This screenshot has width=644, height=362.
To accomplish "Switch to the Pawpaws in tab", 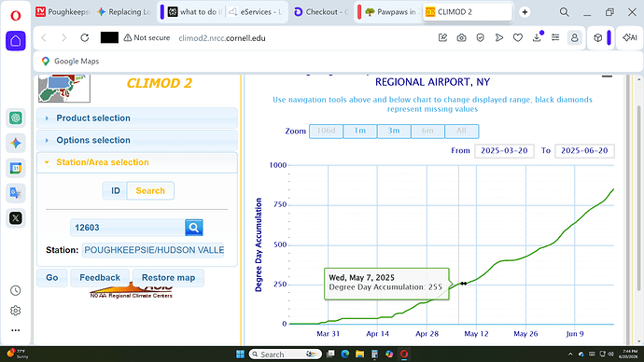I will [391, 12].
